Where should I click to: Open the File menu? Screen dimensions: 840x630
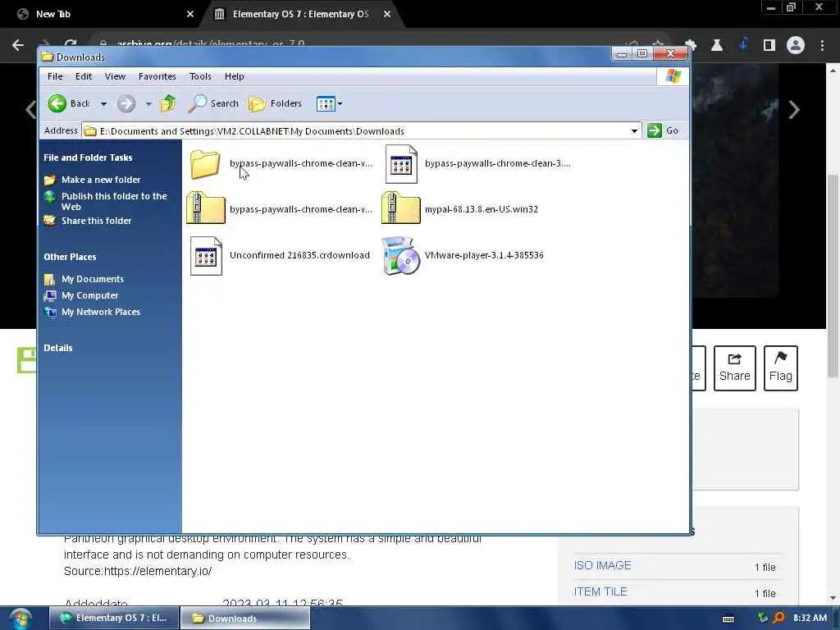coord(55,76)
